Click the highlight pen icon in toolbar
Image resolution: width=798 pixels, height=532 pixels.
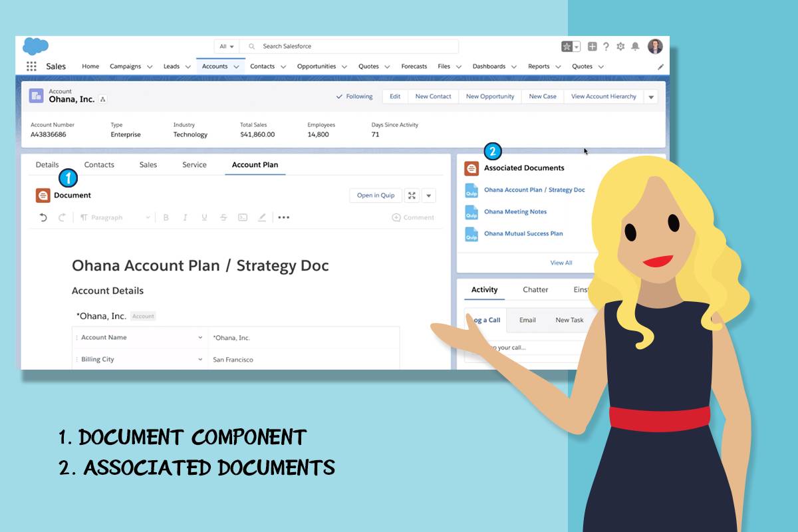pos(262,217)
